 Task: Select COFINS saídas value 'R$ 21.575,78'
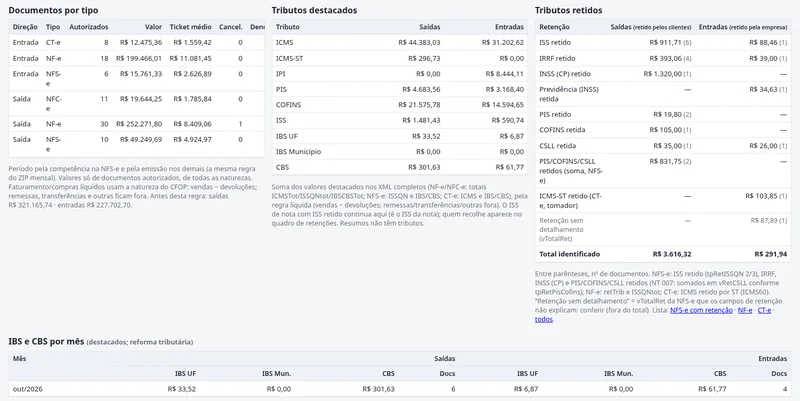point(419,105)
